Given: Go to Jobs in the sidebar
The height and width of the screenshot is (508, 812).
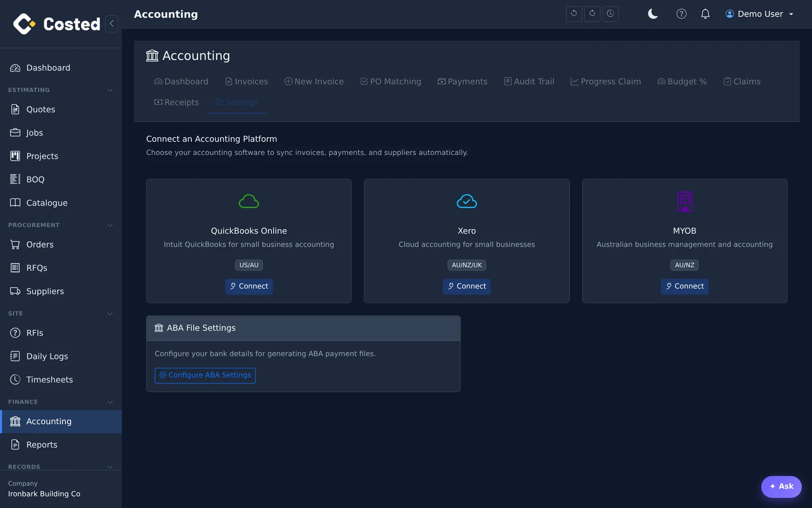Looking at the screenshot, I should click(61, 133).
